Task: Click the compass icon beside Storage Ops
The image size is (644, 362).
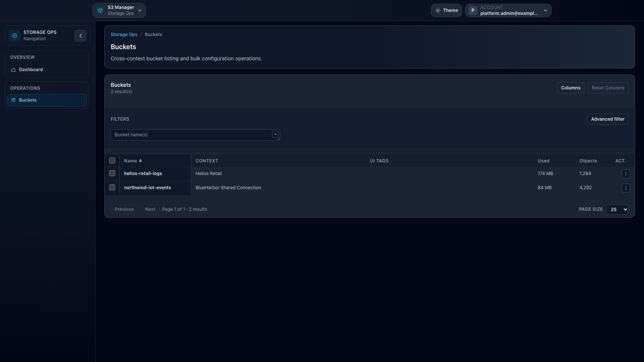Action: tap(14, 35)
